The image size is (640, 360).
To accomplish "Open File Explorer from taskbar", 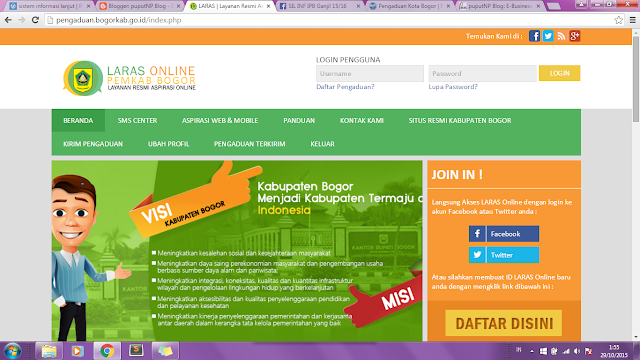I will (x=49, y=351).
